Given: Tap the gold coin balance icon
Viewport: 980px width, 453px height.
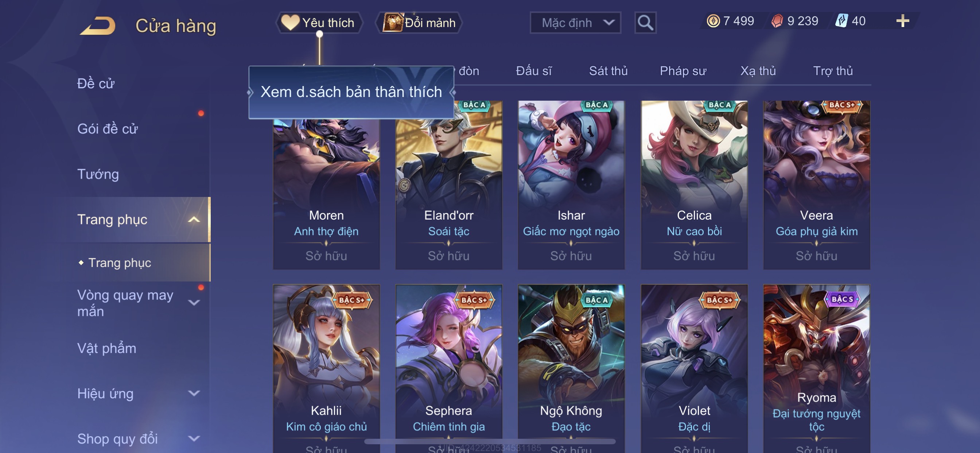Looking at the screenshot, I should tap(713, 21).
